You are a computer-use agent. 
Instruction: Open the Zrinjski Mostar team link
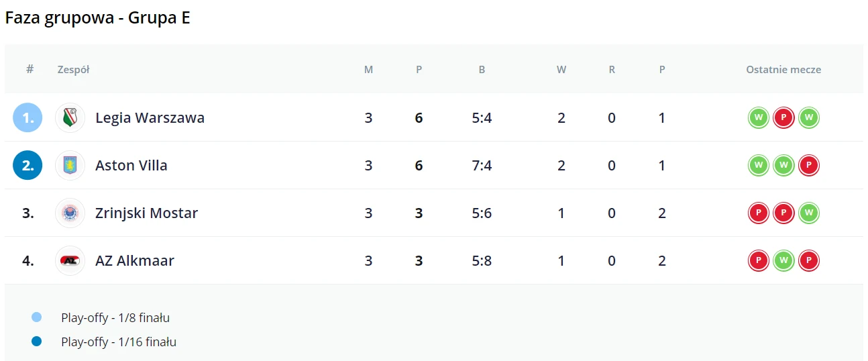click(x=146, y=213)
